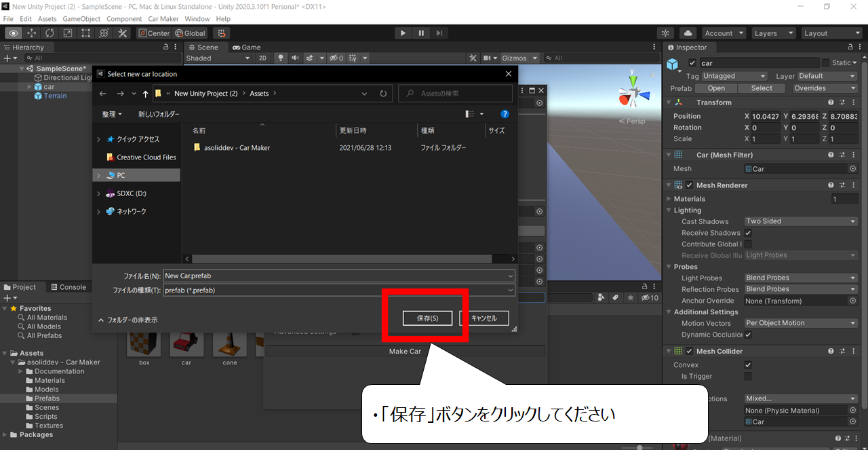The image size is (868, 450).
Task: Open Motion Vectors dropdown
Action: pos(801,323)
